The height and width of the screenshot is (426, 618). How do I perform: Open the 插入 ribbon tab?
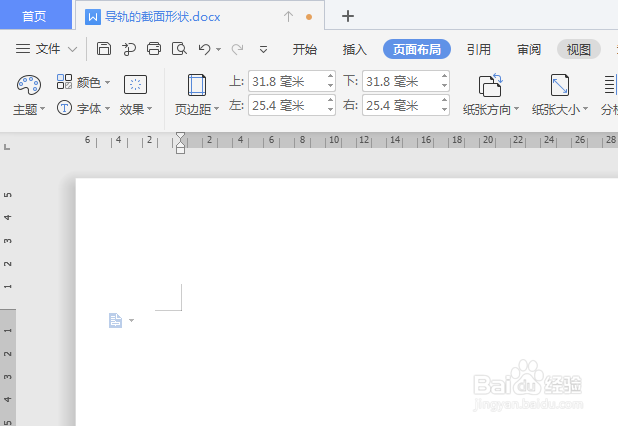[355, 50]
